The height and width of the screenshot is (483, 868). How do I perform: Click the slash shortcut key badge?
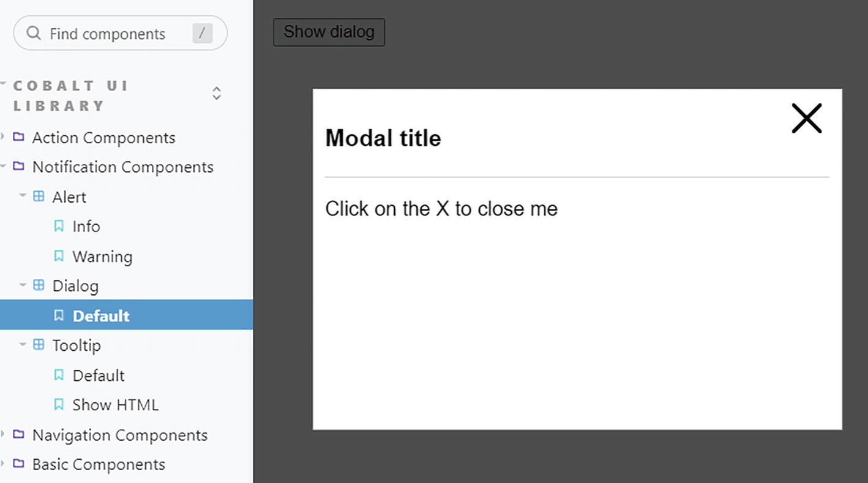[x=202, y=33]
